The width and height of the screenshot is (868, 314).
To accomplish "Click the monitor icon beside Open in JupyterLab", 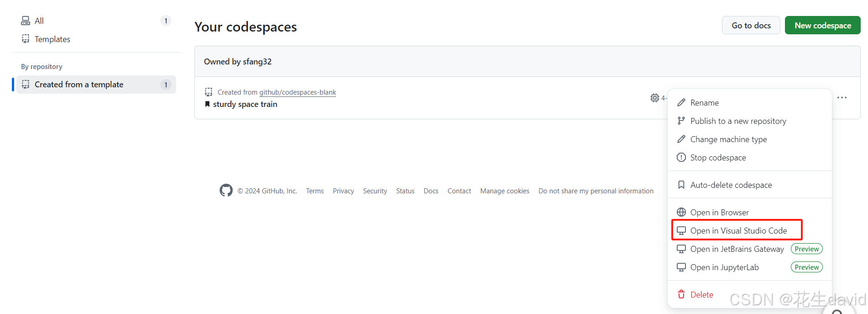I will point(681,267).
